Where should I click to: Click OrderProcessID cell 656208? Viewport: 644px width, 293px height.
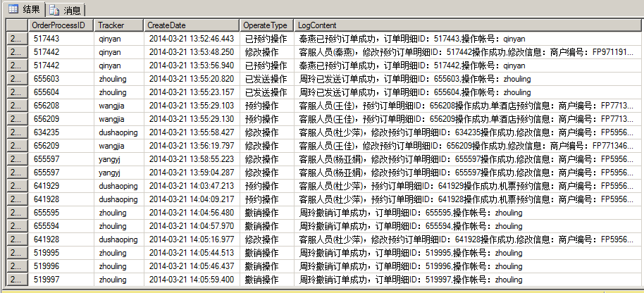click(61, 106)
